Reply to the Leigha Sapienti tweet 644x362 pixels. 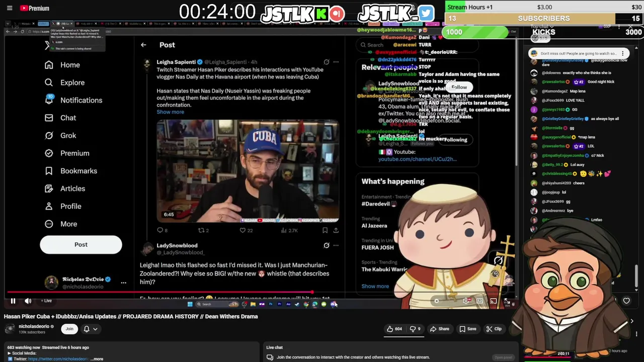(x=162, y=230)
